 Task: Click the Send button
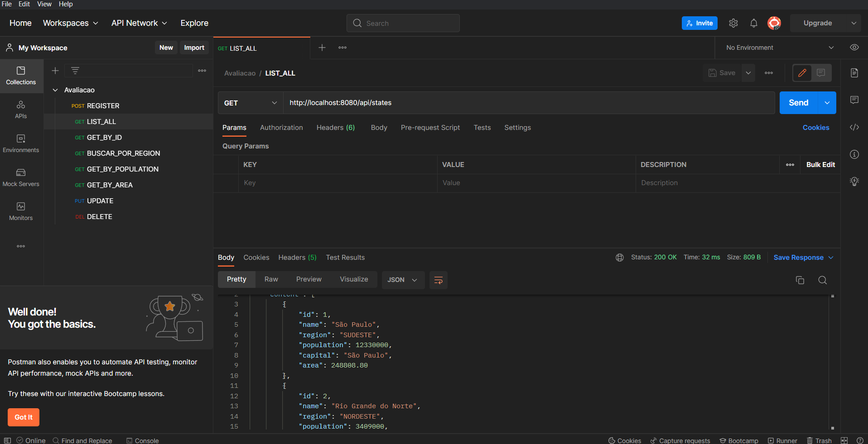click(799, 103)
